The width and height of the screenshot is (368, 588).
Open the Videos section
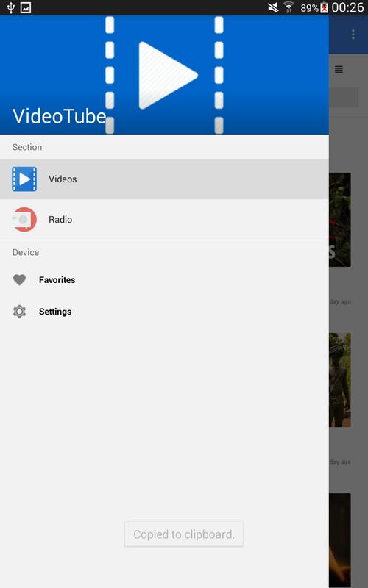164,179
